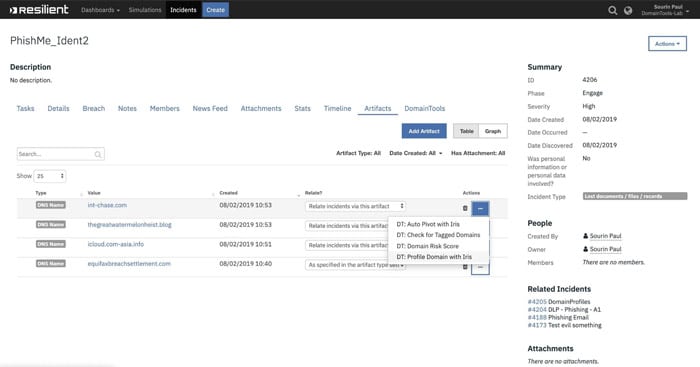
Task: Delete the equifaxbreachsettlement.com artifact
Action: (x=465, y=267)
